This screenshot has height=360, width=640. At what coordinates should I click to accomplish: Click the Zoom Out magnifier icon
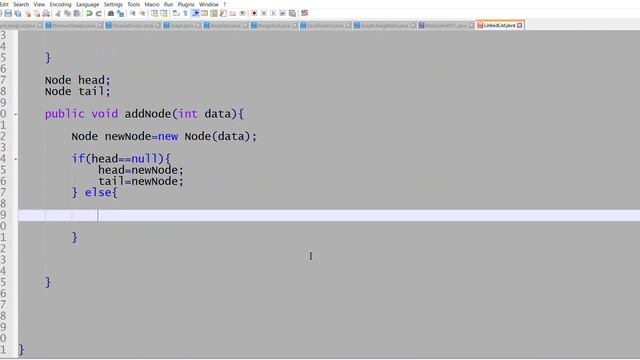[142, 13]
